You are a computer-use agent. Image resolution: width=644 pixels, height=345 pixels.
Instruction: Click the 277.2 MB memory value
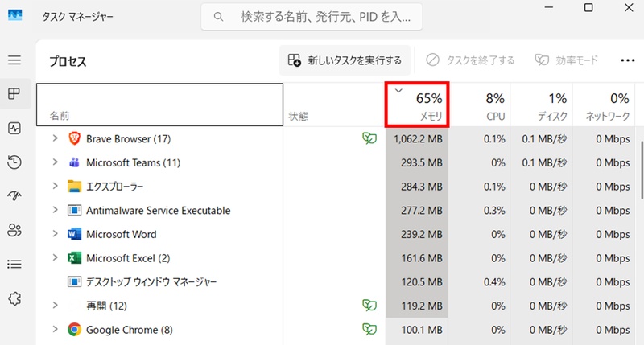coord(422,211)
